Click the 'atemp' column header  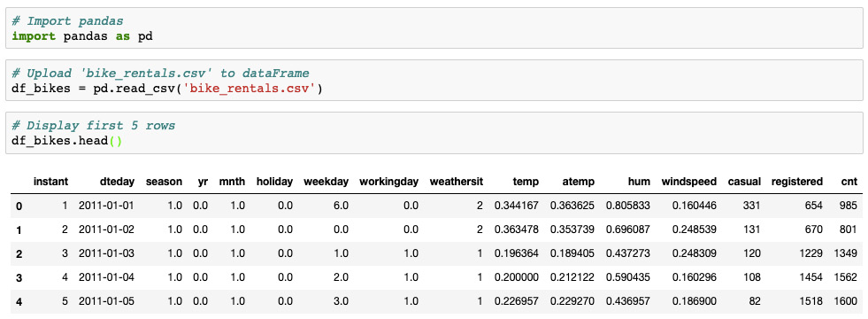579,182
